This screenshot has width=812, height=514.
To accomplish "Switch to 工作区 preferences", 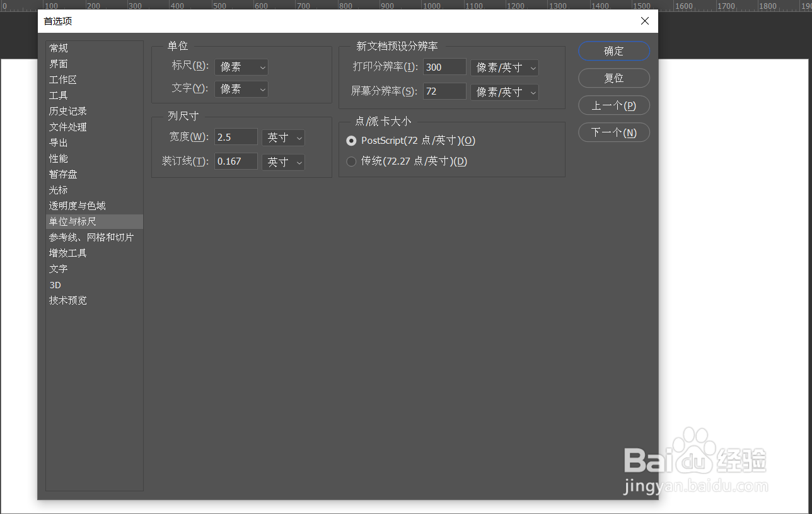I will [95, 79].
